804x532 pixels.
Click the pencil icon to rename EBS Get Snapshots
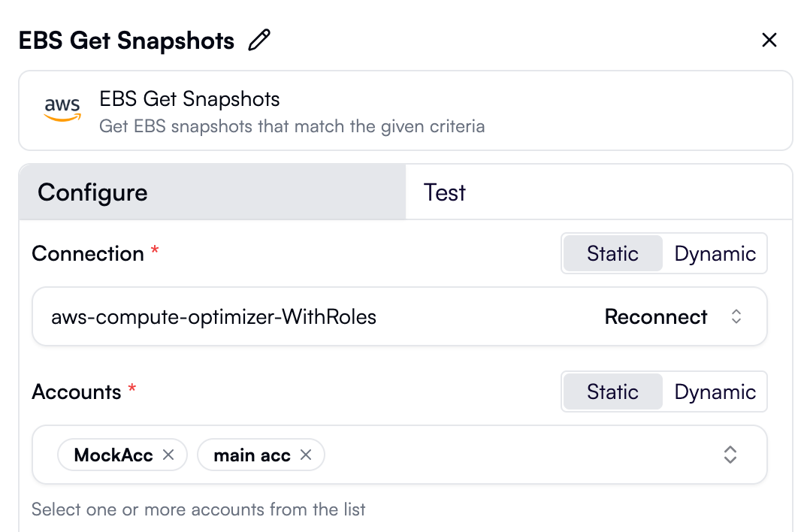258,40
